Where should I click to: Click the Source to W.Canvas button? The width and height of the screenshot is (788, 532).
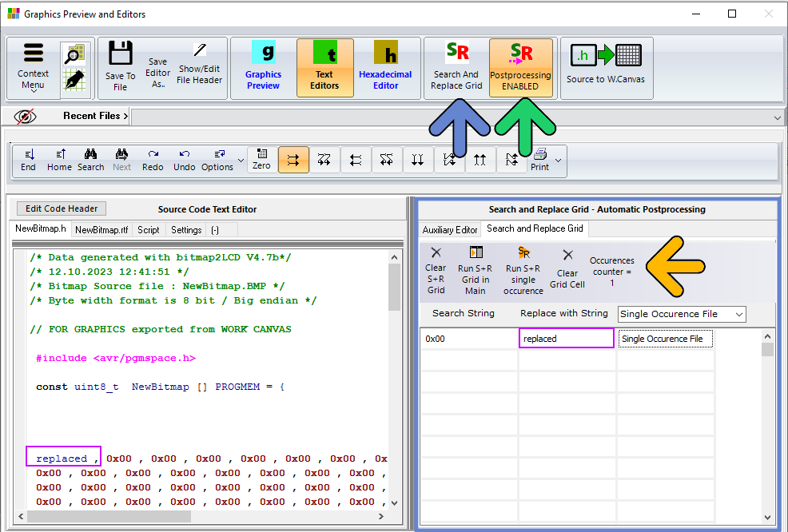pyautogui.click(x=606, y=67)
